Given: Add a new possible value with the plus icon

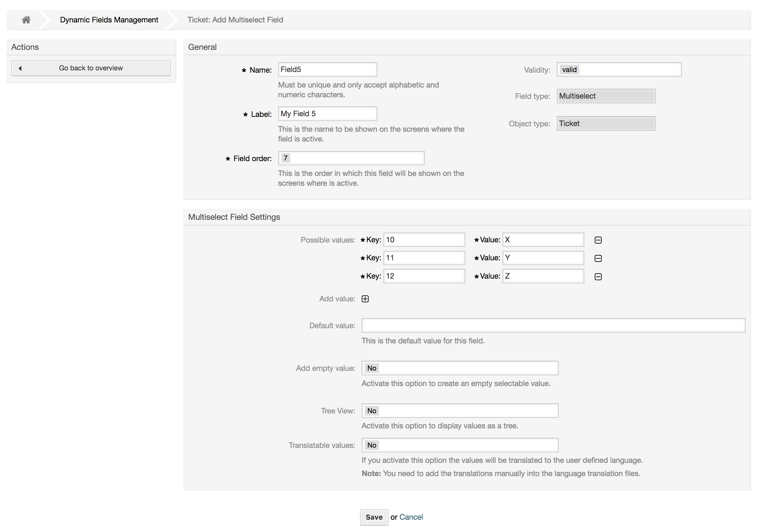Looking at the screenshot, I should click(x=365, y=299).
